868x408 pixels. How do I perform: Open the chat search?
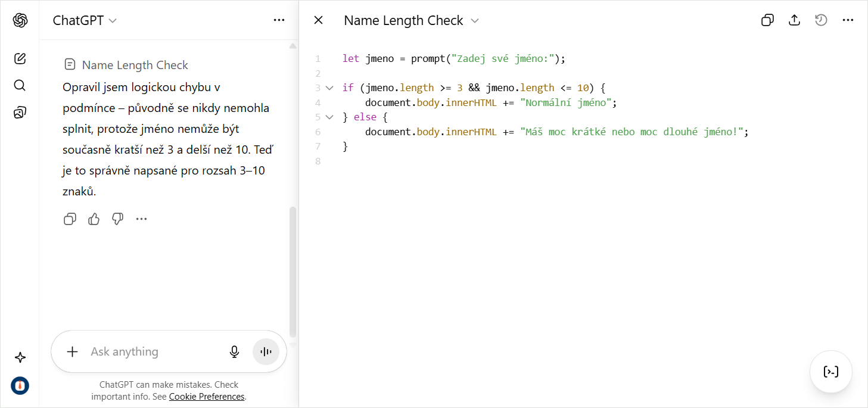20,85
